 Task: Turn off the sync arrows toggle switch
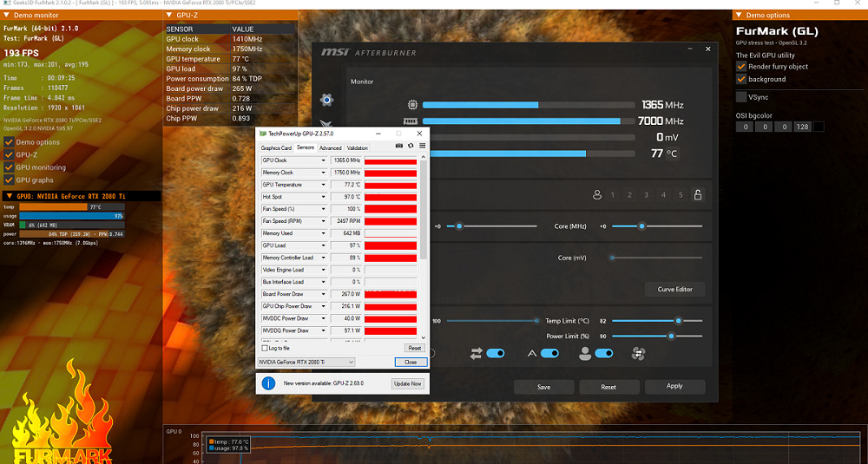click(x=496, y=353)
